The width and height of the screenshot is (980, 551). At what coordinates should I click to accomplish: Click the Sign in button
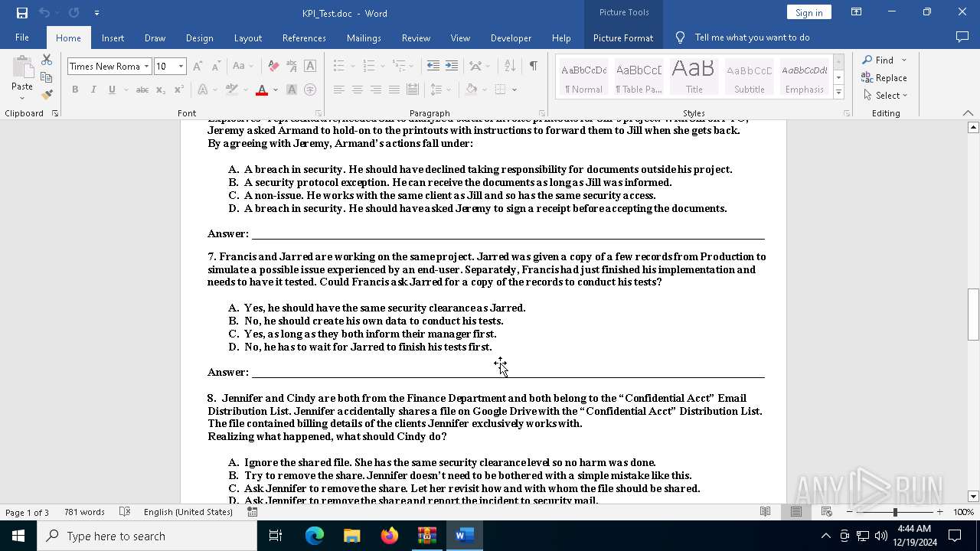click(808, 12)
